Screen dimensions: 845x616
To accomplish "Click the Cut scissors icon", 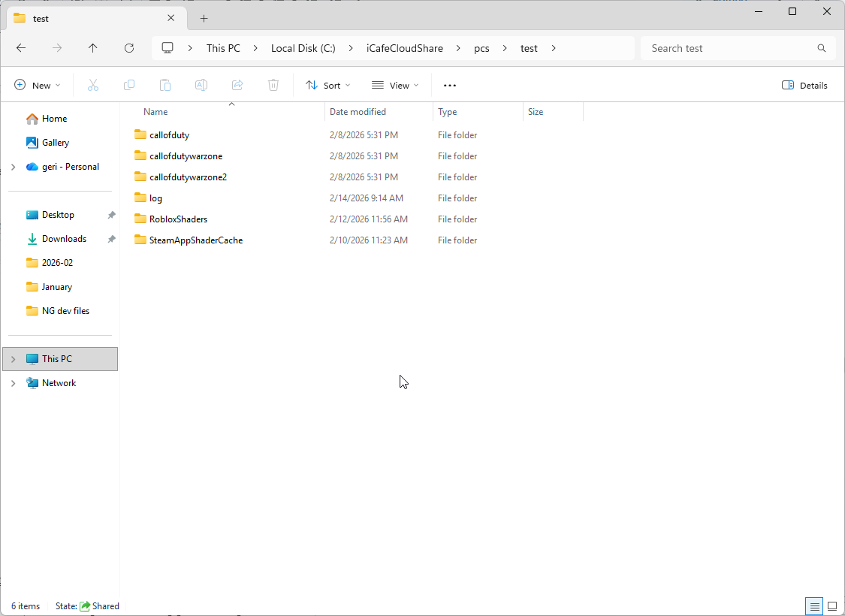I will click(x=93, y=86).
